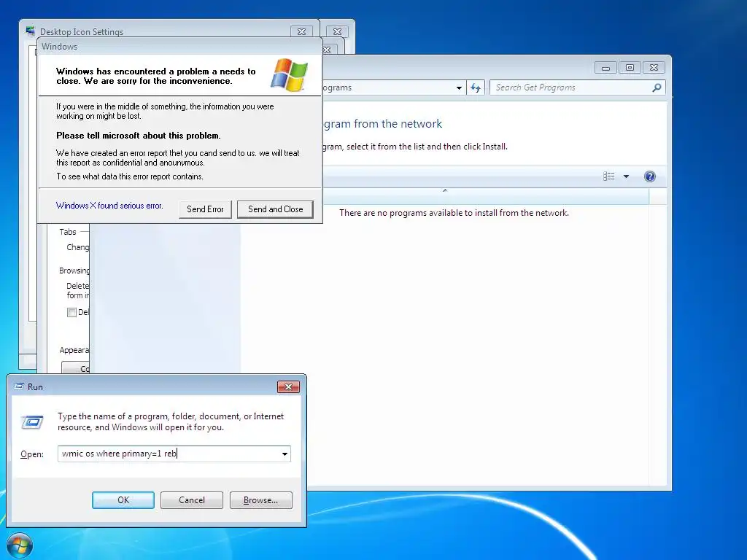The height and width of the screenshot is (560, 747).
Task: Minimize the Get Programs window
Action: tap(605, 68)
